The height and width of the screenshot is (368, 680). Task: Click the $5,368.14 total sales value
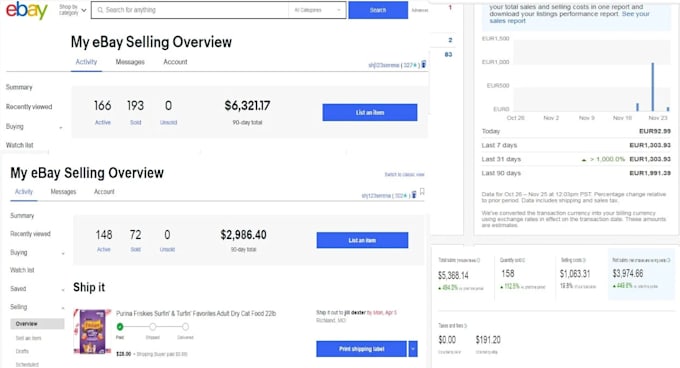pos(453,275)
